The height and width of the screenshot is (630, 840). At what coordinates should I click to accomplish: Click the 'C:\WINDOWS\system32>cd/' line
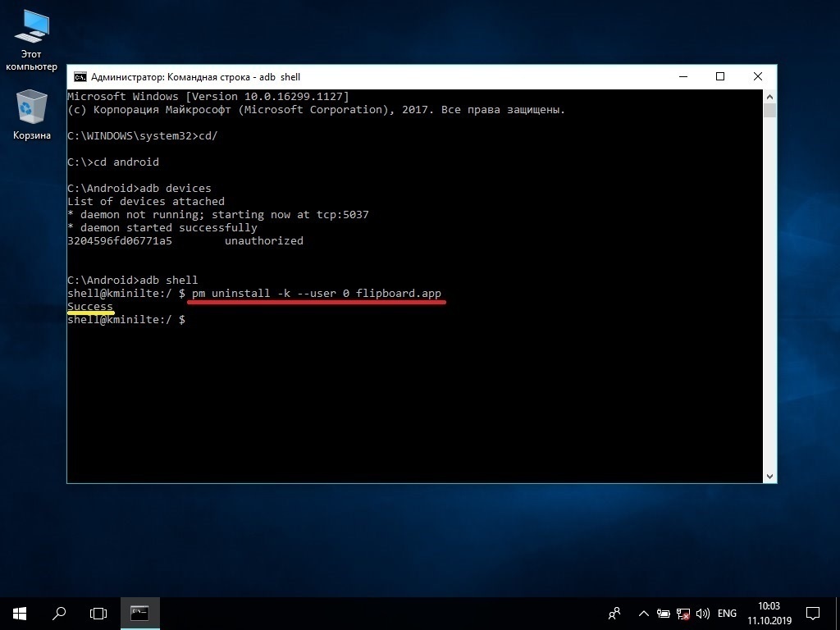point(143,135)
